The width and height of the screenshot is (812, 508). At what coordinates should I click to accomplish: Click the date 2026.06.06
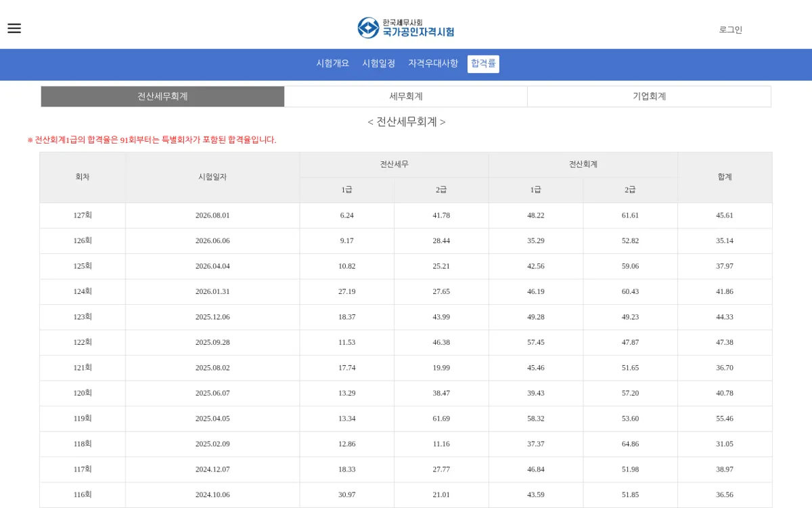(212, 240)
